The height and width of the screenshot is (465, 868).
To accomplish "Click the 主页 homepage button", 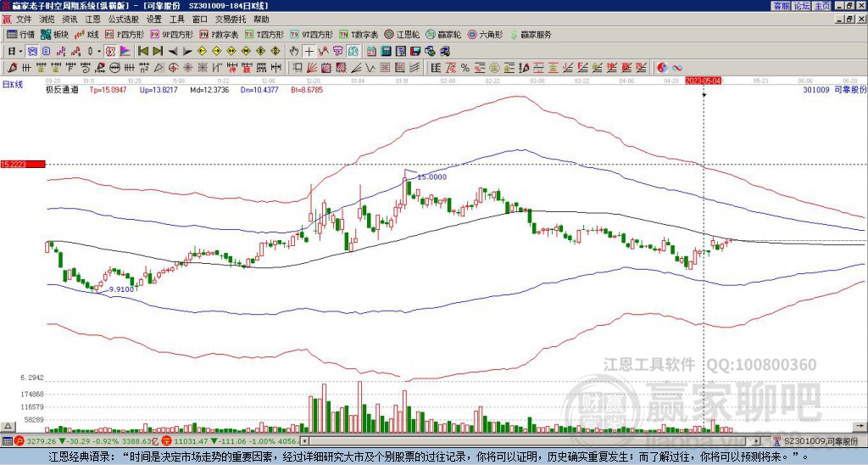I will tap(821, 5).
